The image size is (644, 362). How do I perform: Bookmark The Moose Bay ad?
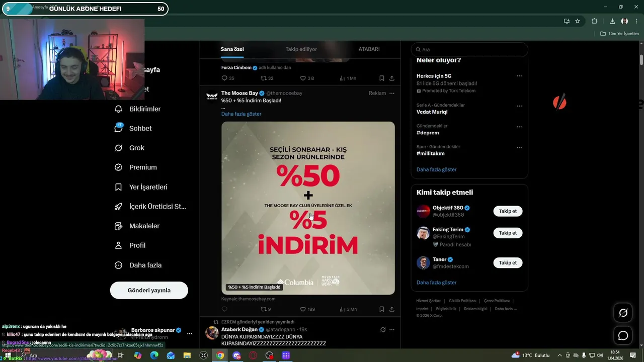tap(382, 309)
